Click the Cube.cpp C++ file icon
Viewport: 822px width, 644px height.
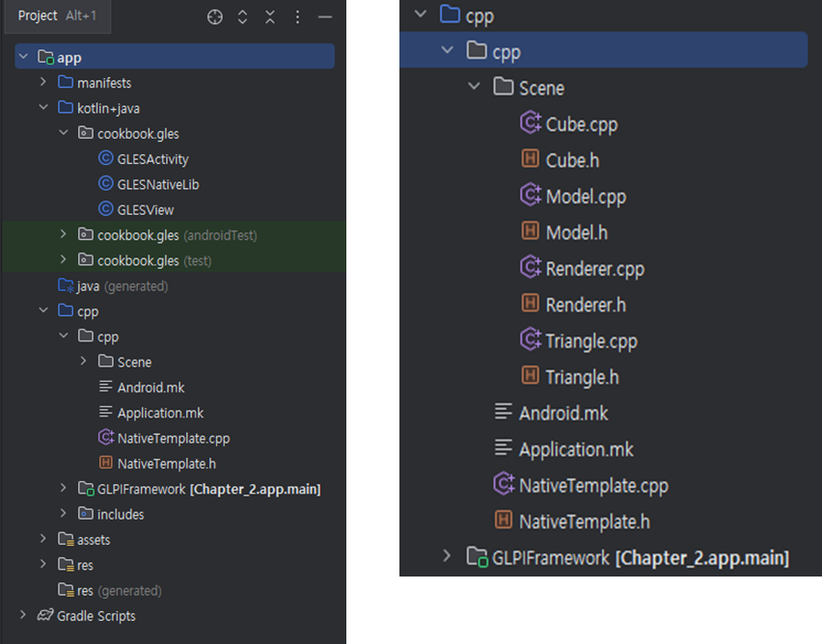[x=531, y=122]
